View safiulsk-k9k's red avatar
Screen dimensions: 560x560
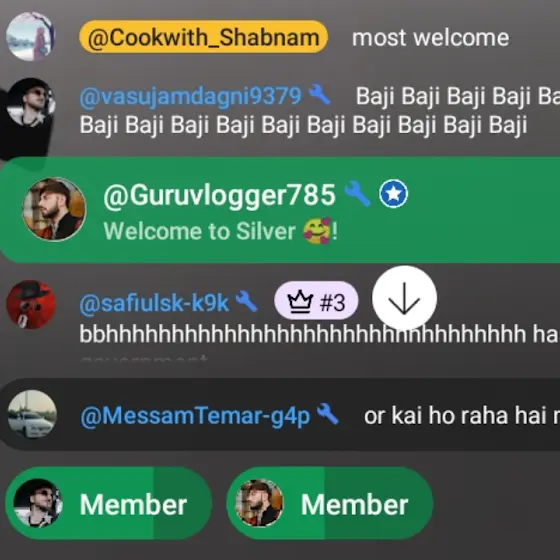click(31, 305)
